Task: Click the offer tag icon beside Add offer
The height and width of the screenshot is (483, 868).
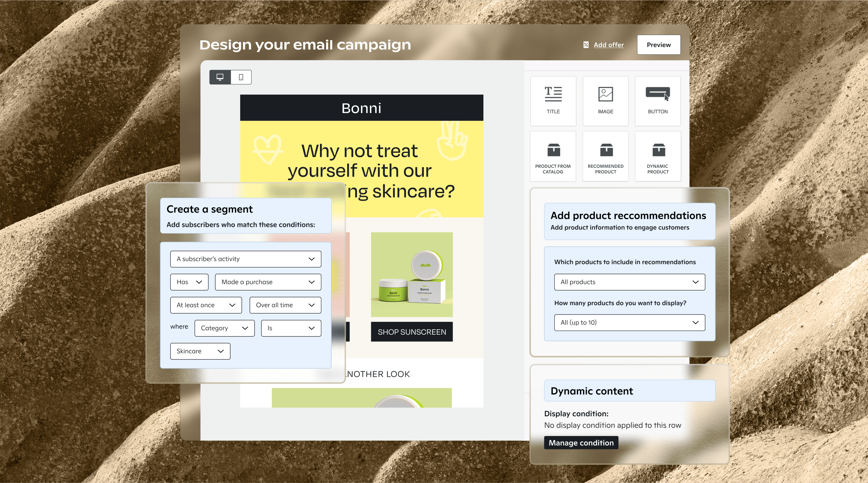Action: [586, 45]
